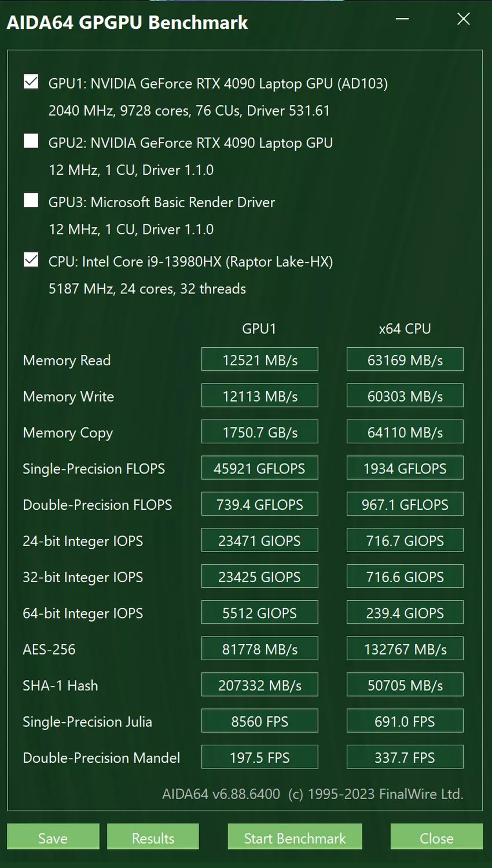Image resolution: width=492 pixels, height=868 pixels.
Task: Select GPU1 Single-Precision FLOPS value 45921 GFLOPS
Action: [260, 468]
